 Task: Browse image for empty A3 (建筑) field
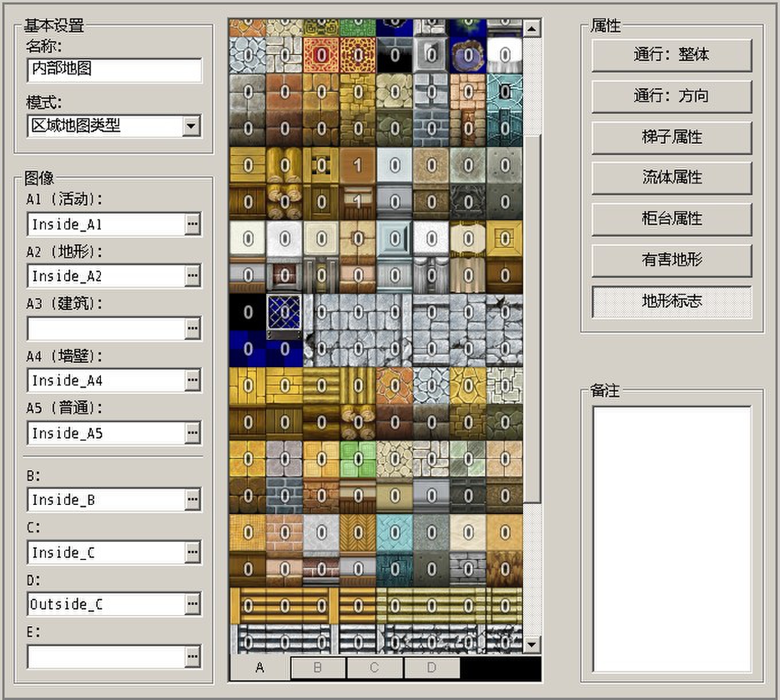click(193, 328)
